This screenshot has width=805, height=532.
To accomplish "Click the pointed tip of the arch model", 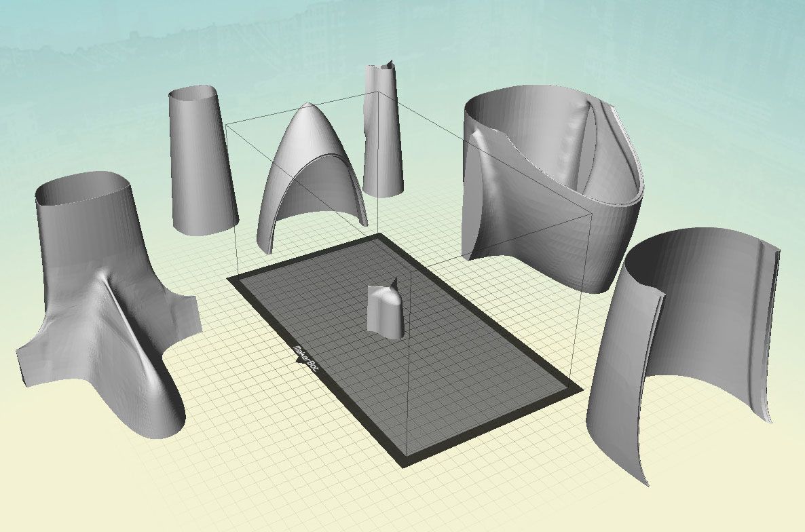I will [x=307, y=106].
